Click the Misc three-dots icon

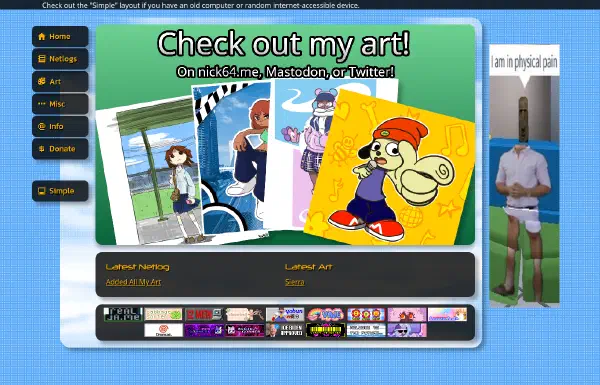coord(42,104)
